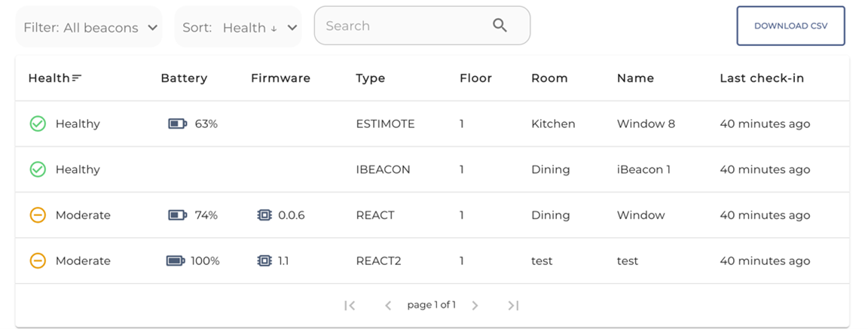The width and height of the screenshot is (868, 329).
Task: Click the Download CSV button
Action: [790, 26]
